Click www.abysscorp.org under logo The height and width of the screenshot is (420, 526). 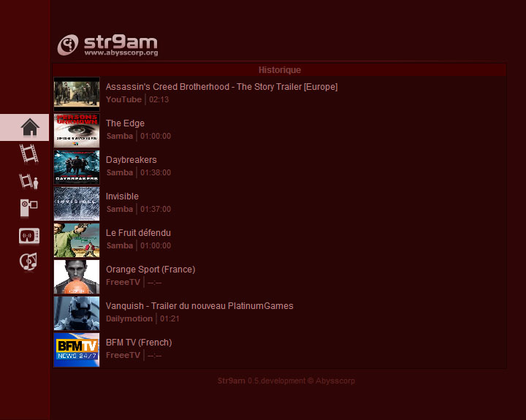[x=121, y=53]
